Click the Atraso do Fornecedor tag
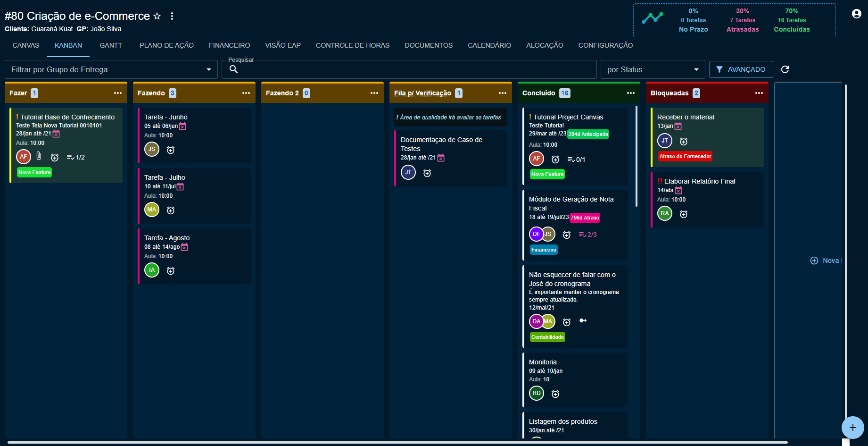 click(685, 156)
